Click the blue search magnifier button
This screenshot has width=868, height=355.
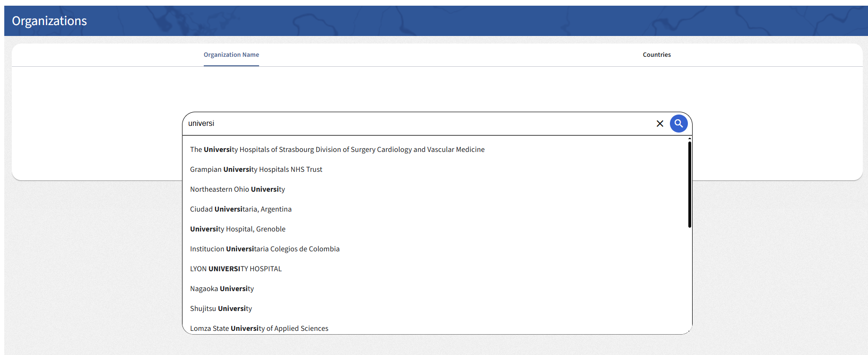[x=678, y=124]
